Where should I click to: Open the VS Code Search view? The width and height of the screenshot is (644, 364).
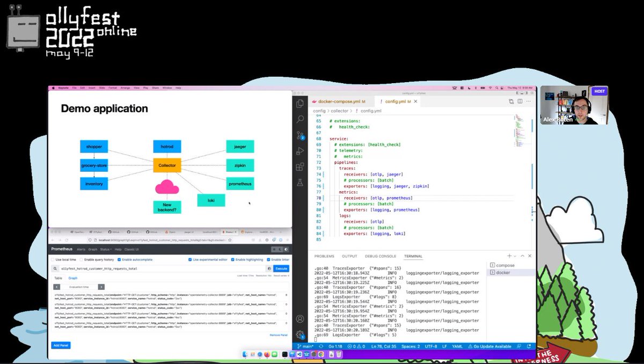(x=301, y=119)
